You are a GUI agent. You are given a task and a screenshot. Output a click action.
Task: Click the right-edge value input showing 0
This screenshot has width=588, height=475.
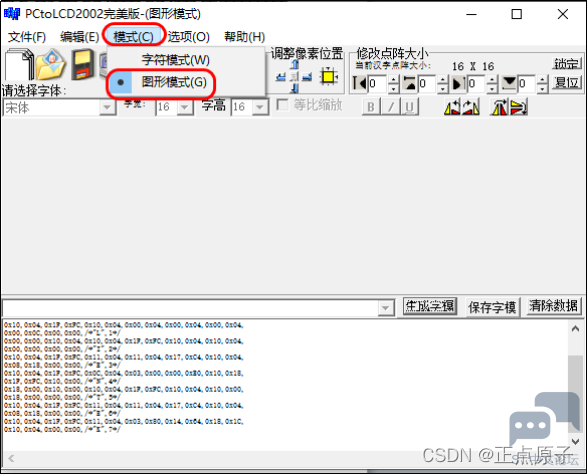pyautogui.click(x=477, y=83)
